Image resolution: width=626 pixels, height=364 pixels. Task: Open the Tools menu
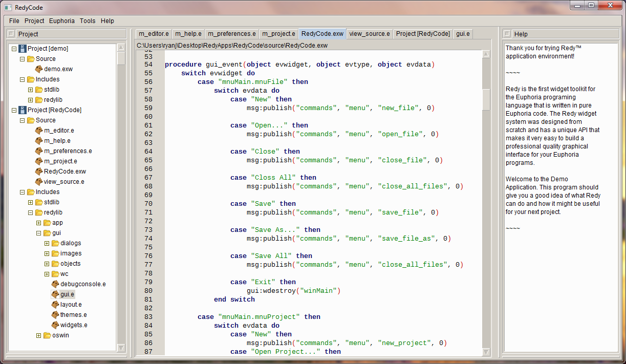point(88,21)
